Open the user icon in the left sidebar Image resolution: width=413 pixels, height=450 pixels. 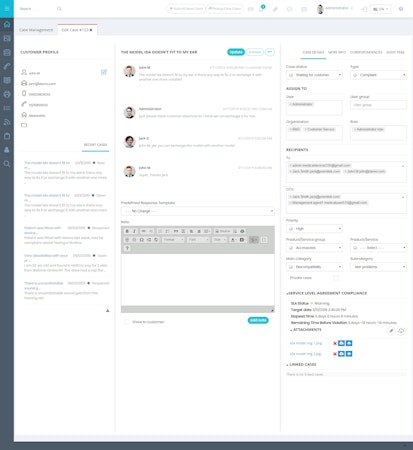tap(7, 150)
